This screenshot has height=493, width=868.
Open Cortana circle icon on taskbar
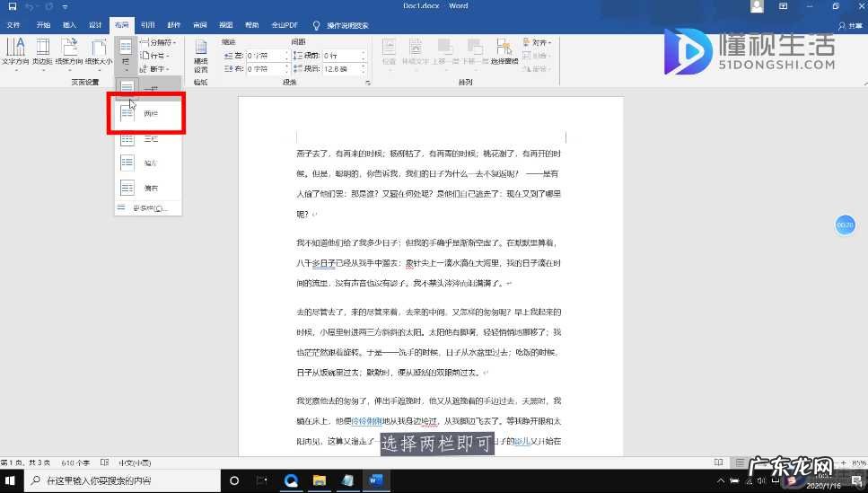(x=234, y=480)
